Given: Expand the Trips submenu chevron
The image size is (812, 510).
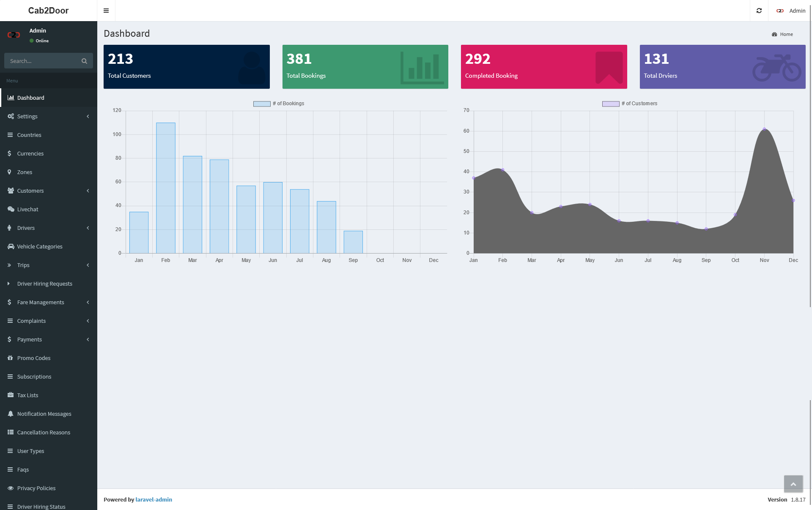Looking at the screenshot, I should (88, 265).
